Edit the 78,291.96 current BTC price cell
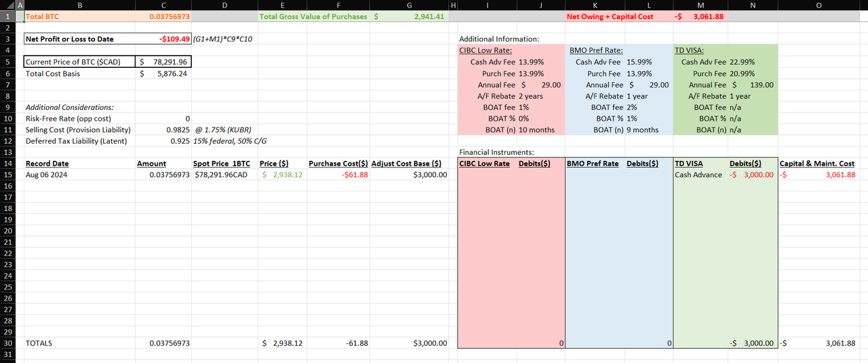The width and height of the screenshot is (868, 363). coord(163,62)
